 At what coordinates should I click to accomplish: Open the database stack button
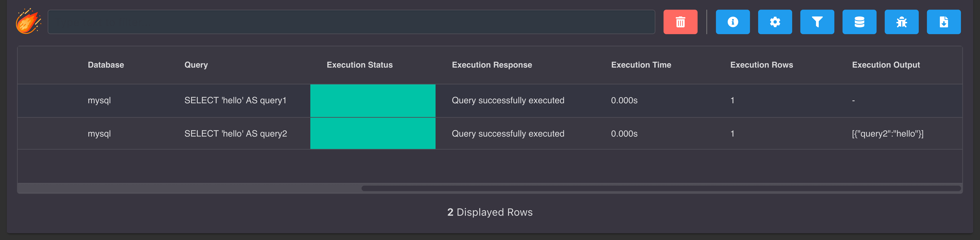(x=859, y=22)
